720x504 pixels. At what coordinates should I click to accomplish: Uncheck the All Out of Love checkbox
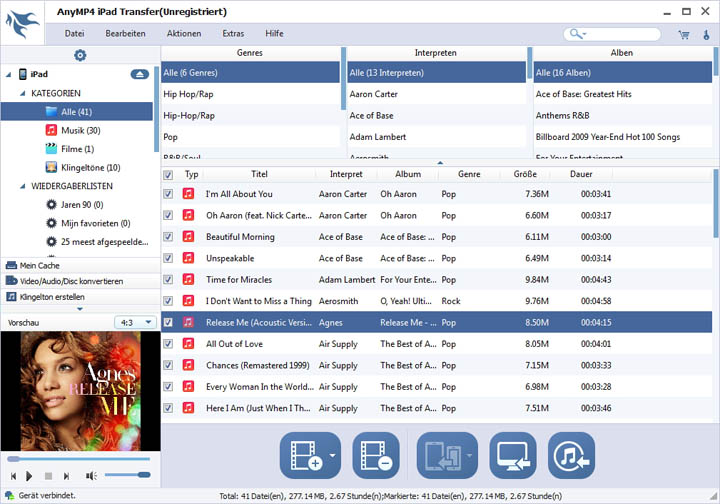coord(168,344)
